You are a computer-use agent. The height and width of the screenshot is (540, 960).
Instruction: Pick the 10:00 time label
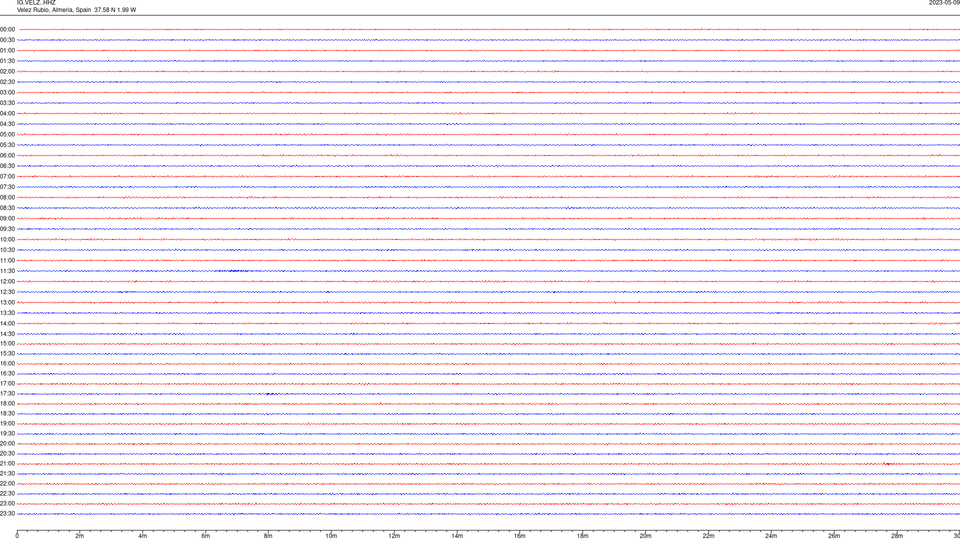pyautogui.click(x=7, y=239)
